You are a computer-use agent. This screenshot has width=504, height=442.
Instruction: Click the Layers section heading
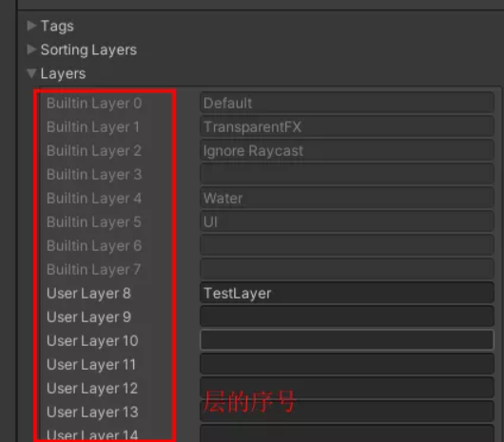63,73
